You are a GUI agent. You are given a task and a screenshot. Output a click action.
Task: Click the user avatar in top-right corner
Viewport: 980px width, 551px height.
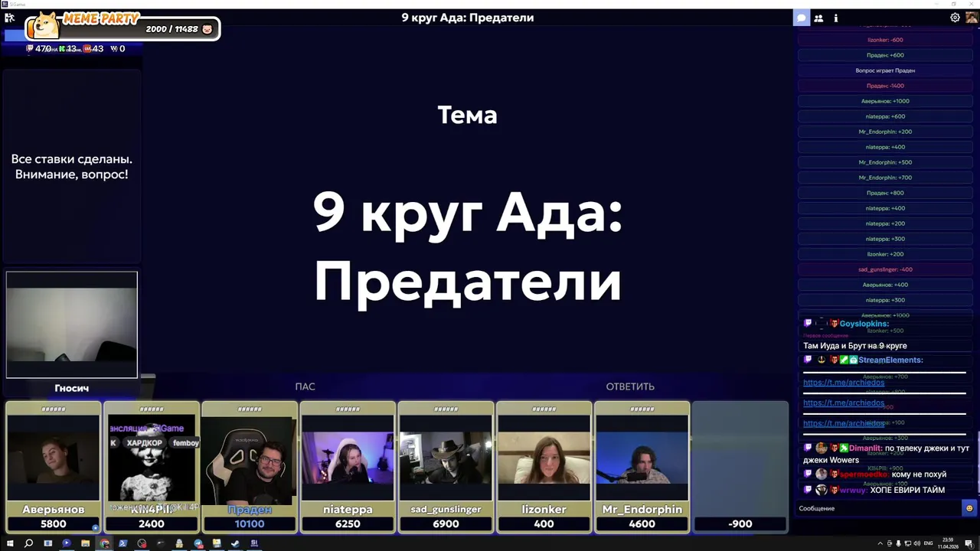click(972, 18)
